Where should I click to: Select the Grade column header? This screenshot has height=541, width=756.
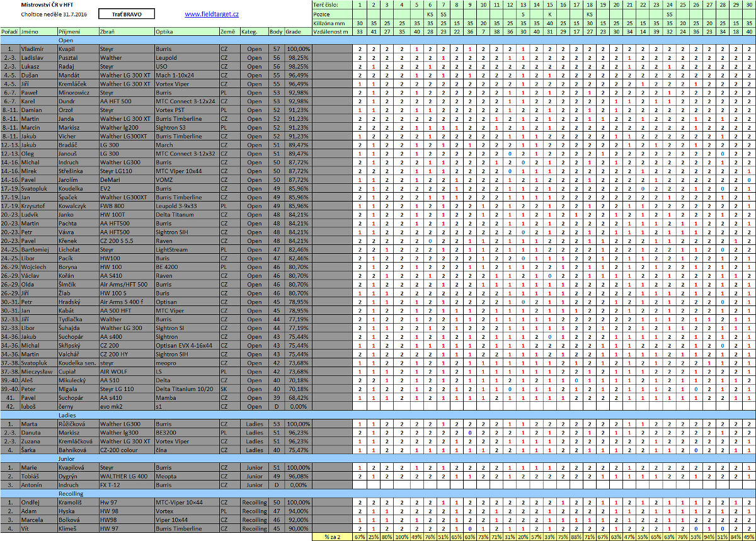pos(294,31)
